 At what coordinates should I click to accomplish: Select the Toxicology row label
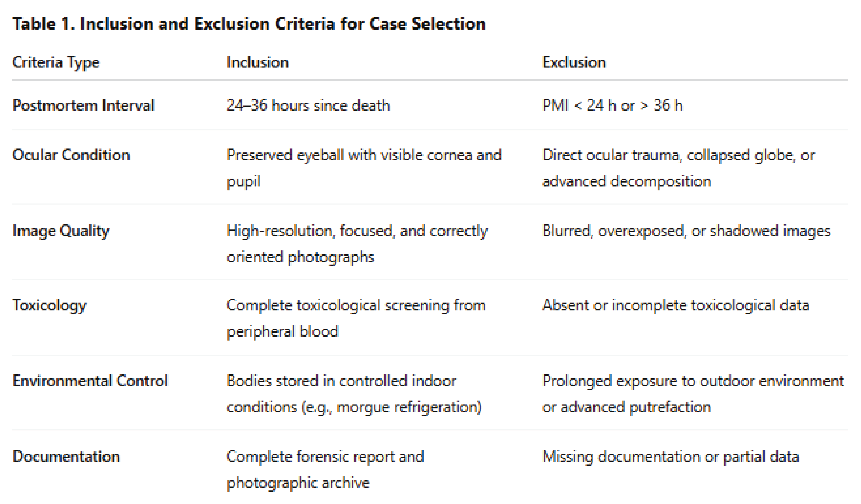pyautogui.click(x=50, y=305)
